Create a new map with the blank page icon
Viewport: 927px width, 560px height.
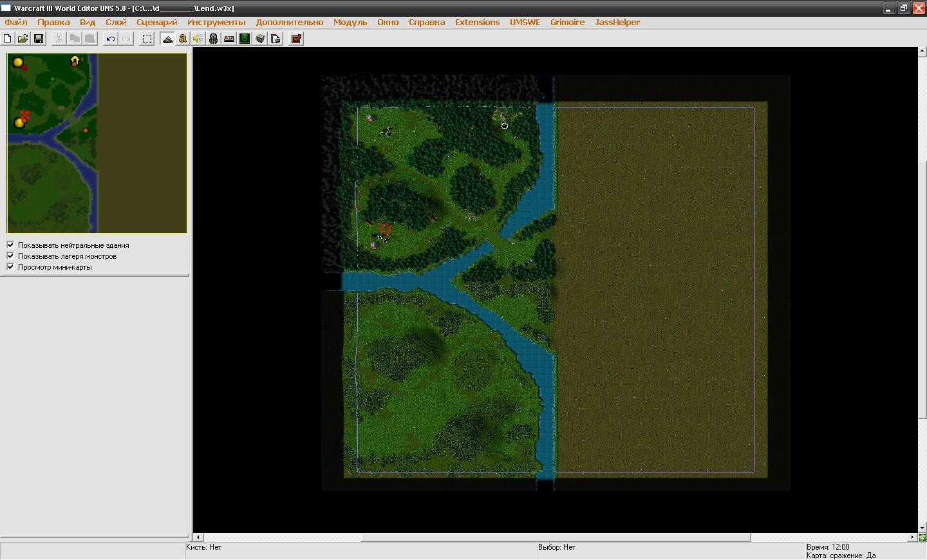(x=8, y=39)
